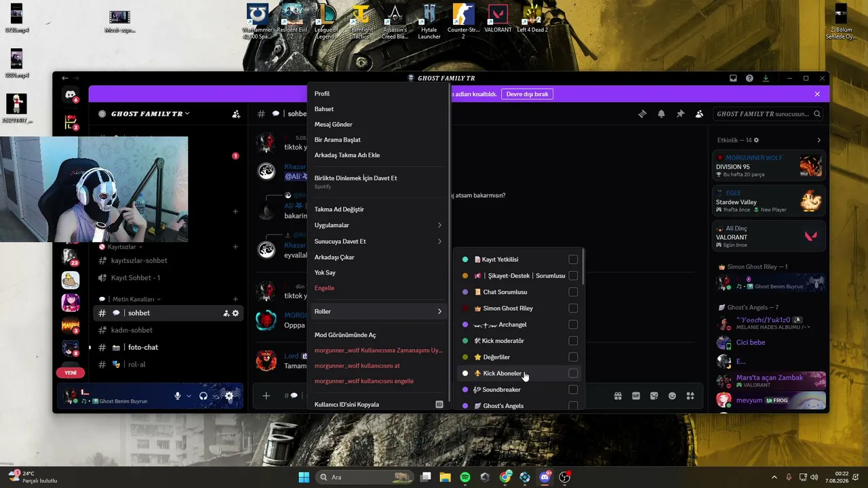Open the Discord inbox icon in title bar
Screen dimensions: 868x488
tap(733, 78)
